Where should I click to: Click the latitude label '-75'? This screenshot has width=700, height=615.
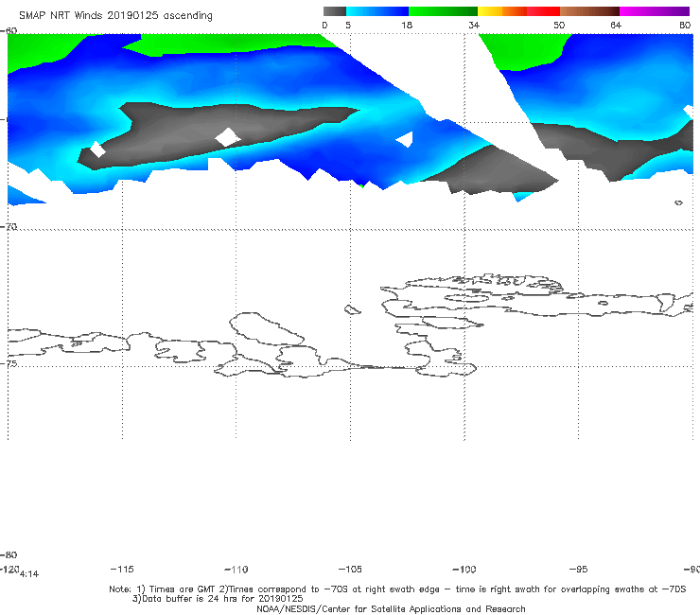9,363
